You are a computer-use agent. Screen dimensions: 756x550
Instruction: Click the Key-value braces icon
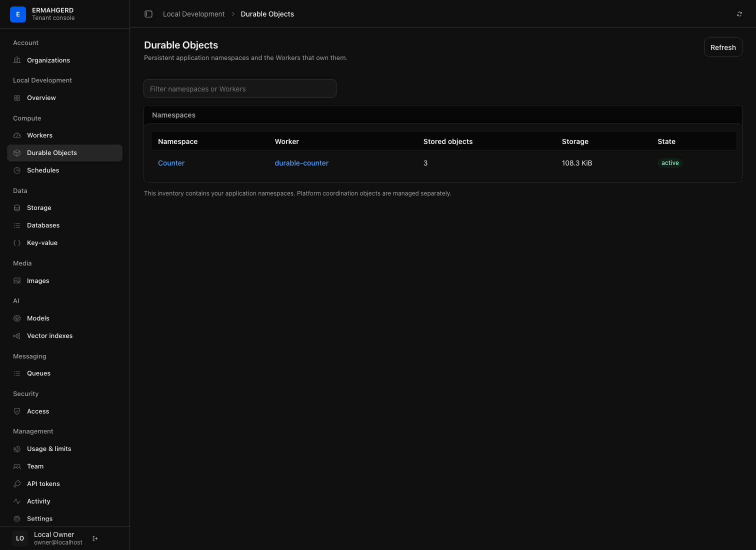coord(17,243)
